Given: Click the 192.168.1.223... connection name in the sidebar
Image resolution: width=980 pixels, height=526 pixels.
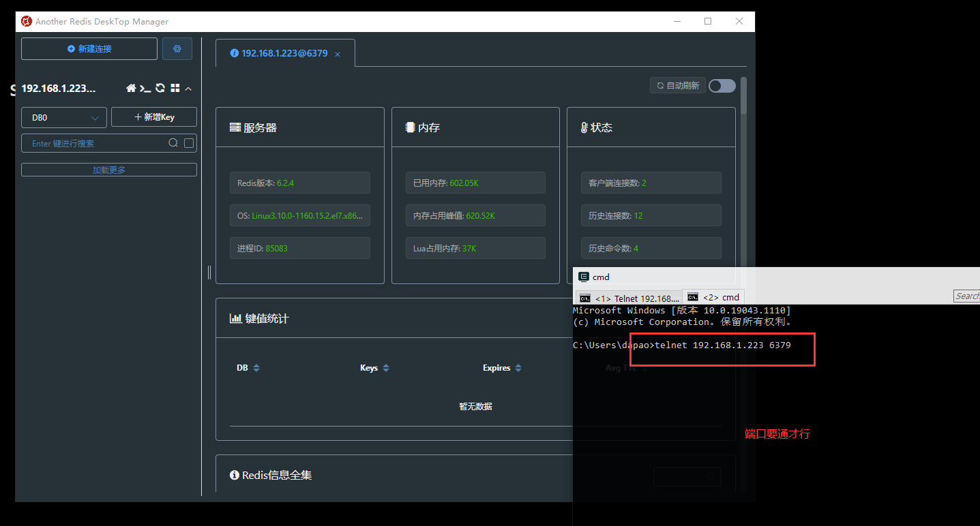Looking at the screenshot, I should [59, 89].
